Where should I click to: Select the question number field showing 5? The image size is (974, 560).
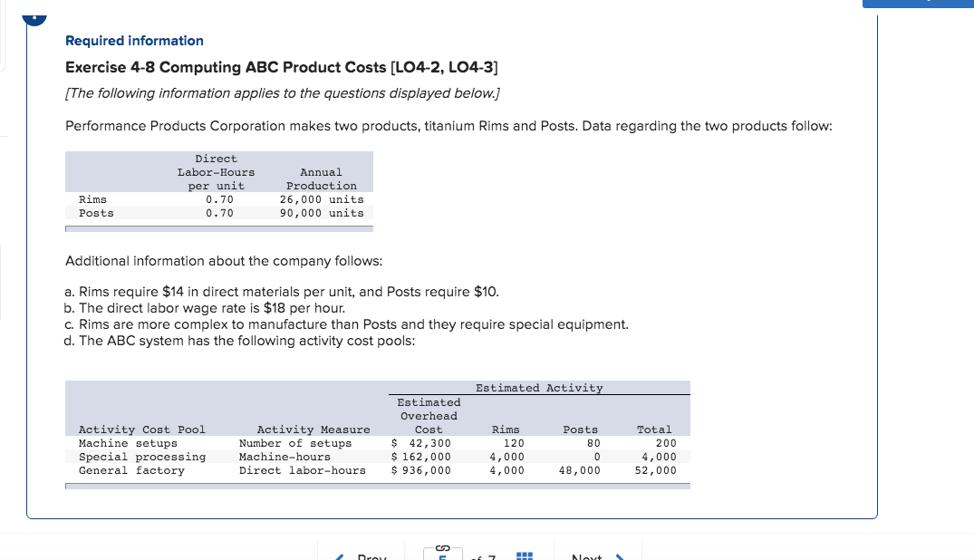[x=442, y=556]
